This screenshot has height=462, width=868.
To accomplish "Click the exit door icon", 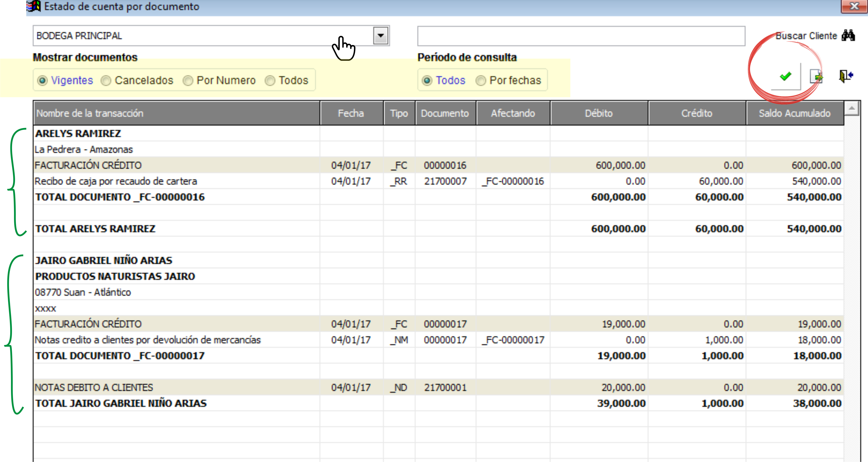I will click(x=846, y=76).
